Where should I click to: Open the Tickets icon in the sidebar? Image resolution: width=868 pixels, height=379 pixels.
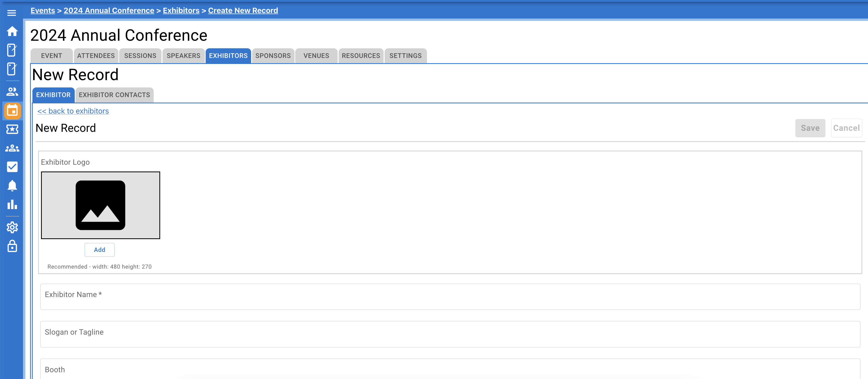(x=12, y=129)
